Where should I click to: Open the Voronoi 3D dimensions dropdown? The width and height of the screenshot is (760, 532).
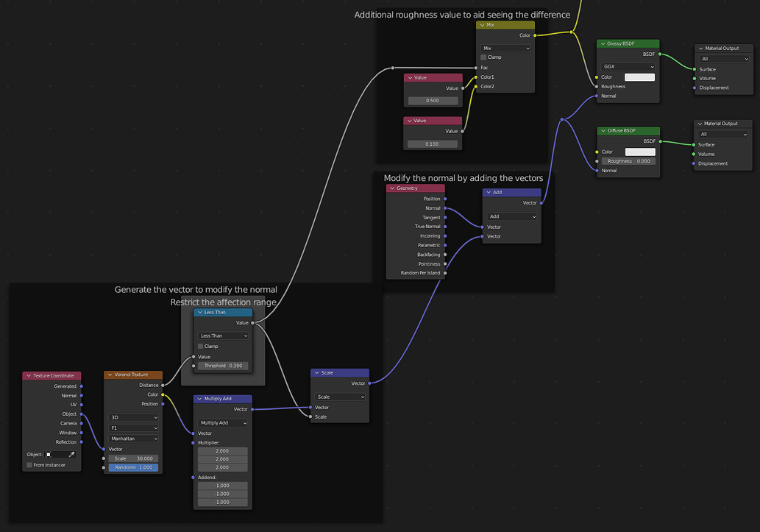coord(134,417)
